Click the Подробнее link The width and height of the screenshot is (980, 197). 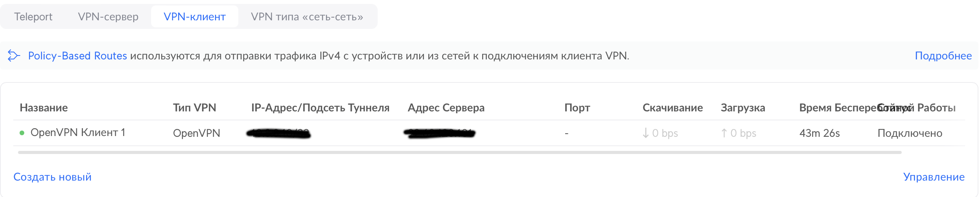943,56
